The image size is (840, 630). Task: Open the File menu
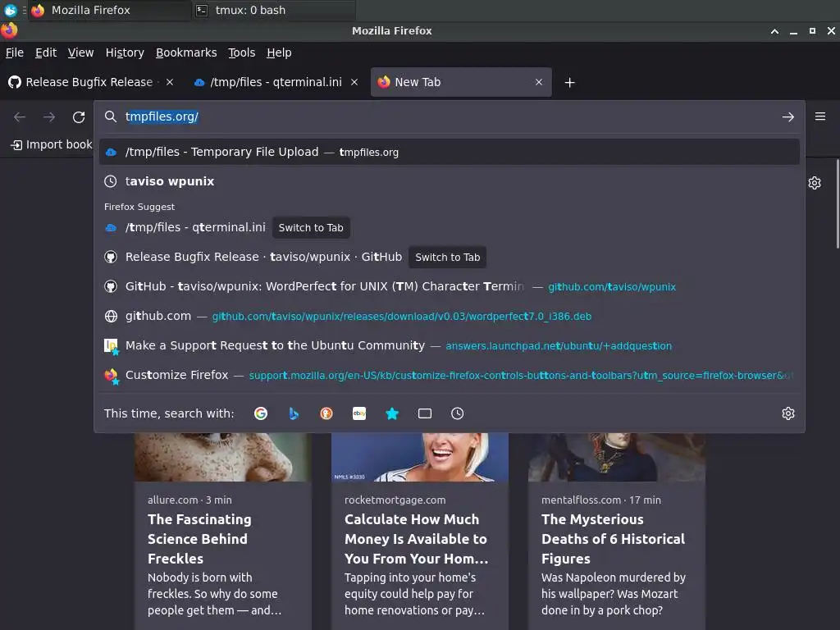pos(15,52)
